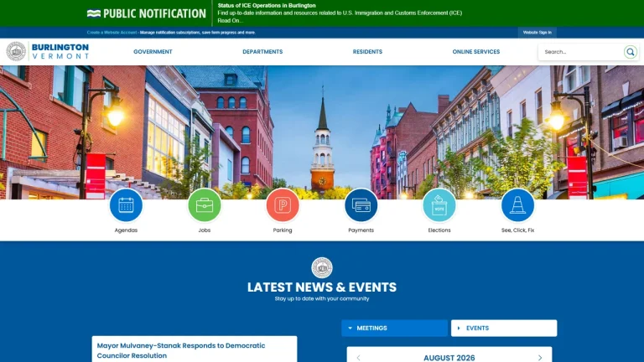Open the Online Services menu
Image resolution: width=644 pixels, height=362 pixels.
coord(476,52)
